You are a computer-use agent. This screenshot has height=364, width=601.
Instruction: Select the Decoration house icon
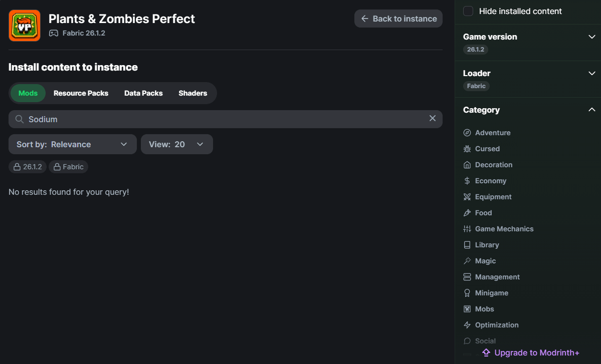pyautogui.click(x=467, y=165)
